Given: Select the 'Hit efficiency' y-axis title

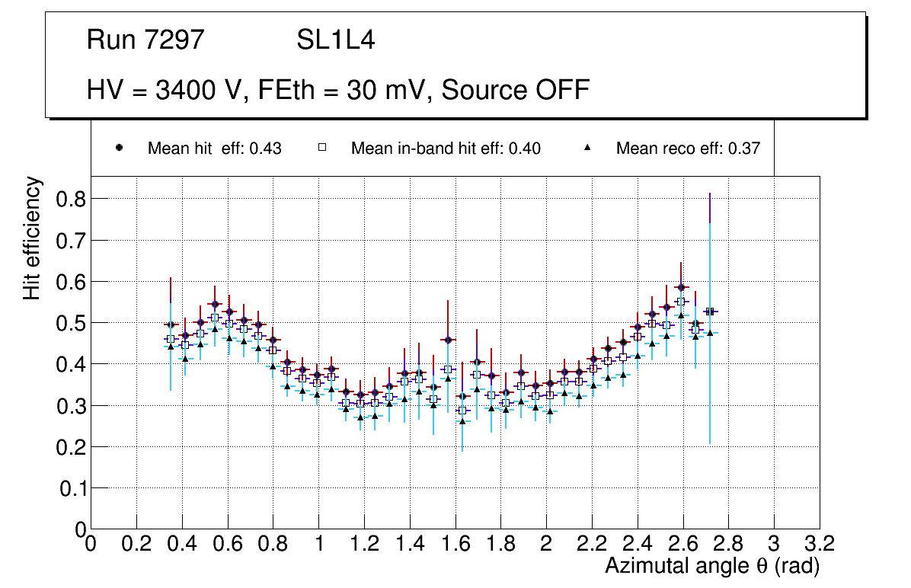Looking at the screenshot, I should click(x=31, y=238).
